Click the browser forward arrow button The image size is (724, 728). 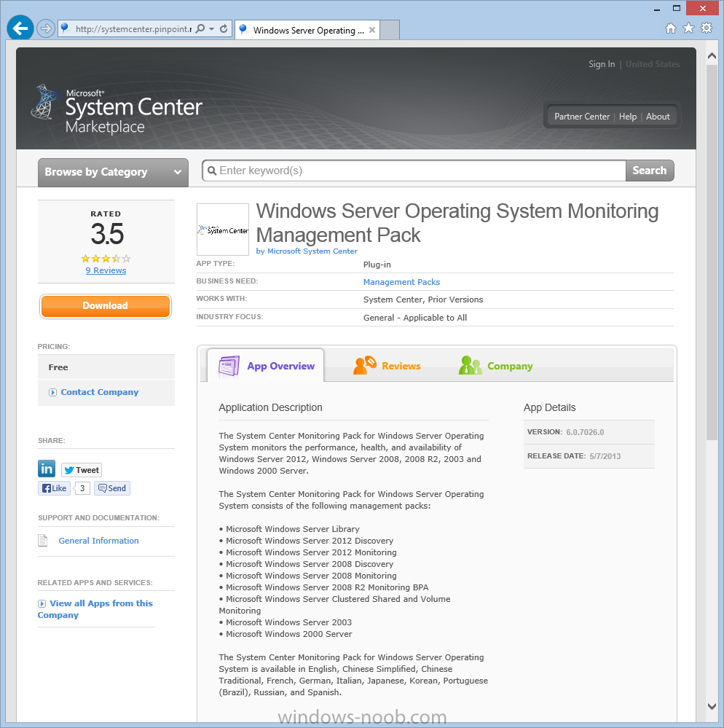click(45, 29)
